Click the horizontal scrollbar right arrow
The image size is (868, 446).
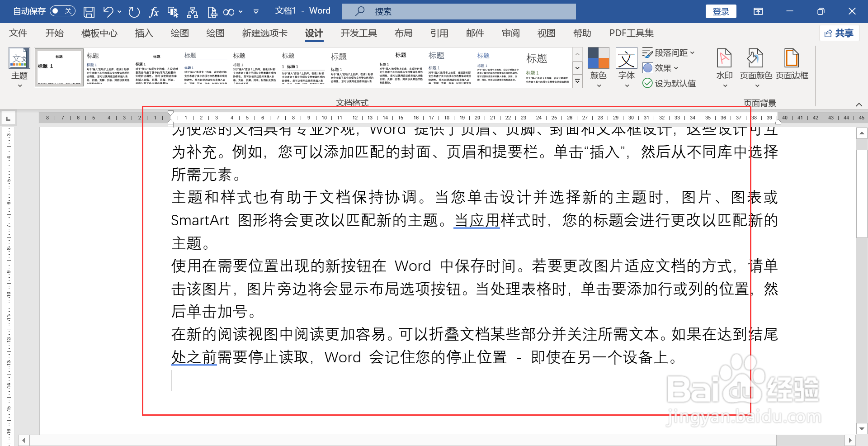click(x=850, y=440)
